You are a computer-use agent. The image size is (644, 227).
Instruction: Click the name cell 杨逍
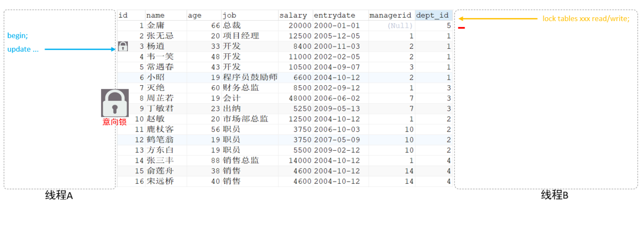[x=155, y=46]
